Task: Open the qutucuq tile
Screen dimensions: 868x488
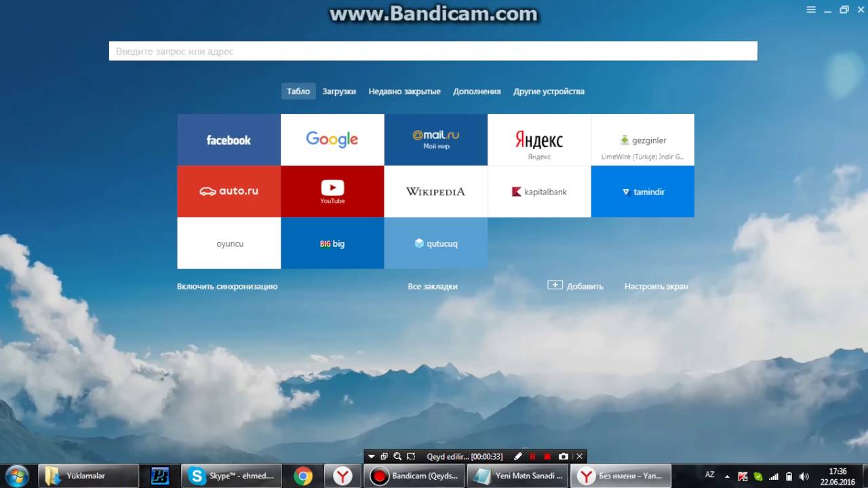Action: point(435,243)
